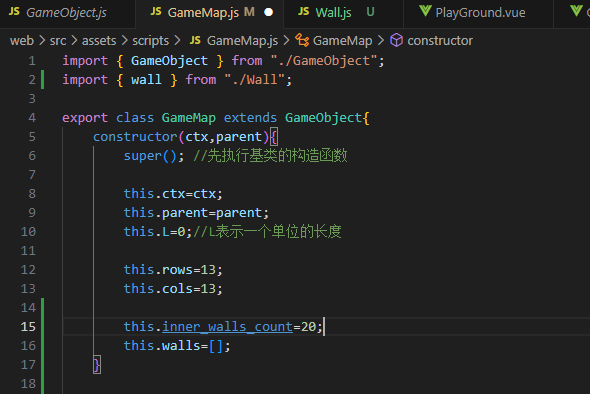This screenshot has width=590, height=394.
Task: Click 'this.walls=[];' on line 16
Action: [177, 345]
